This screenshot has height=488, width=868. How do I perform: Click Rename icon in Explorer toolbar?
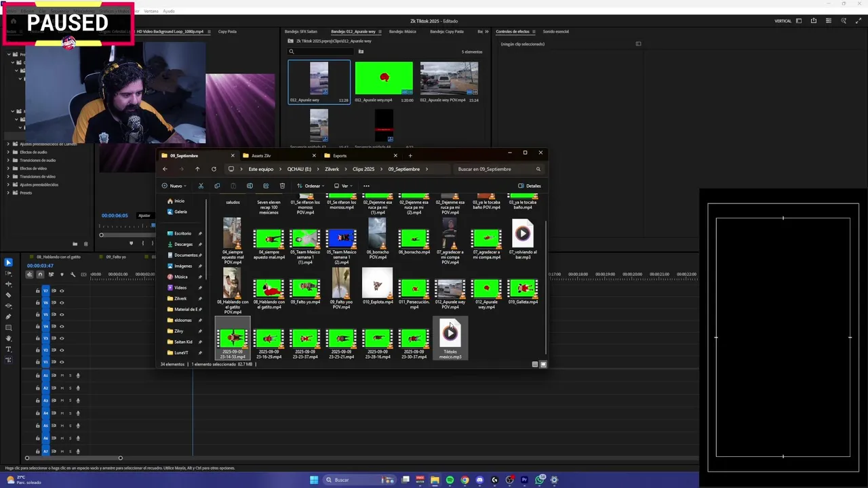250,186
